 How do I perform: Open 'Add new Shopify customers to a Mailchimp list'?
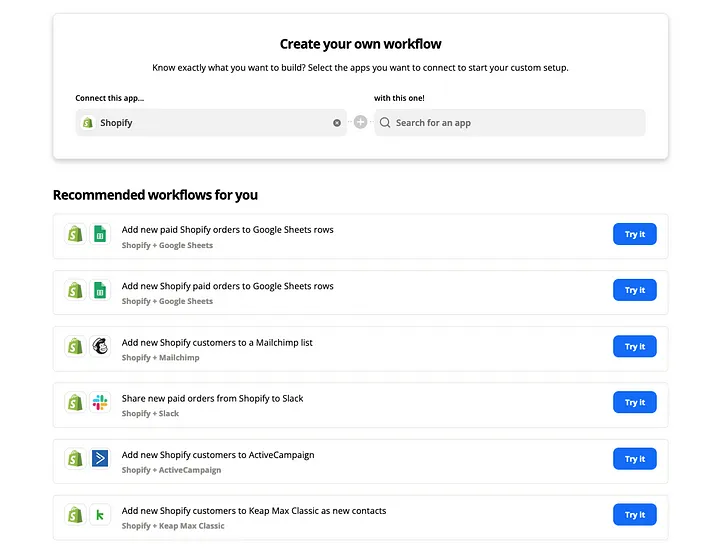[x=217, y=342]
